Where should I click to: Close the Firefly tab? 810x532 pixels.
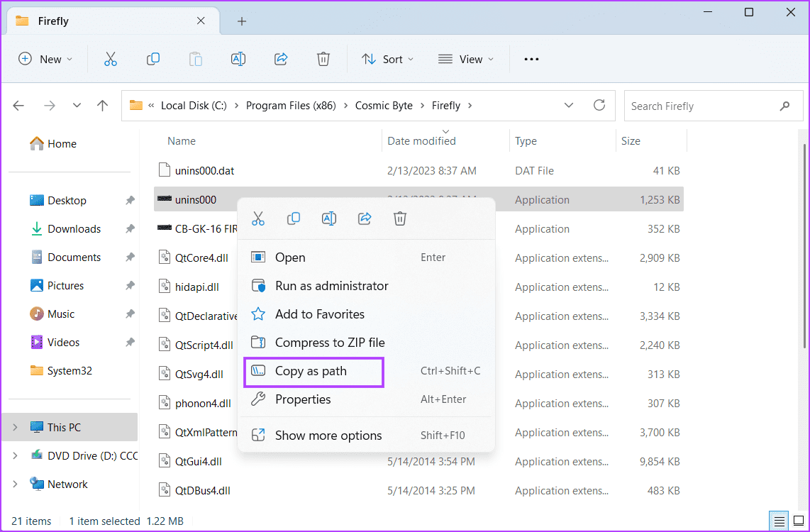(x=201, y=21)
